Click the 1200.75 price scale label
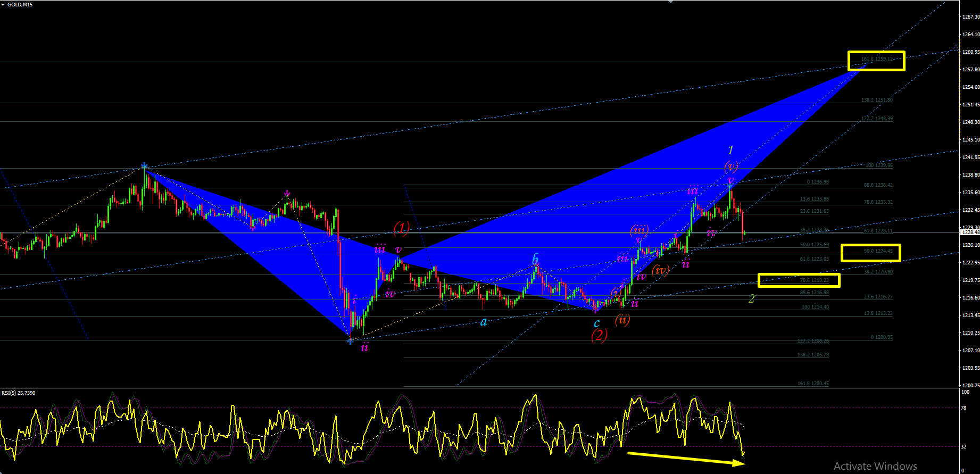Image resolution: width=980 pixels, height=474 pixels. (970, 385)
